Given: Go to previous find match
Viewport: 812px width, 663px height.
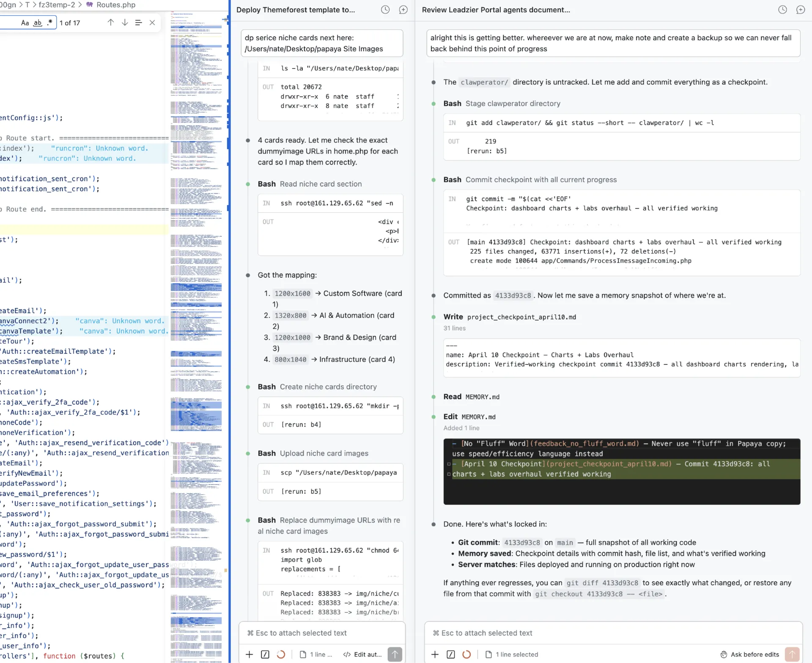Looking at the screenshot, I should point(110,23).
